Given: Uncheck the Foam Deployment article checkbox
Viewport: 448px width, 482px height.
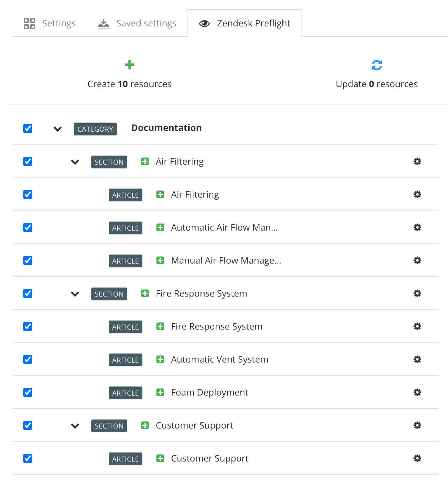Looking at the screenshot, I should pyautogui.click(x=27, y=392).
